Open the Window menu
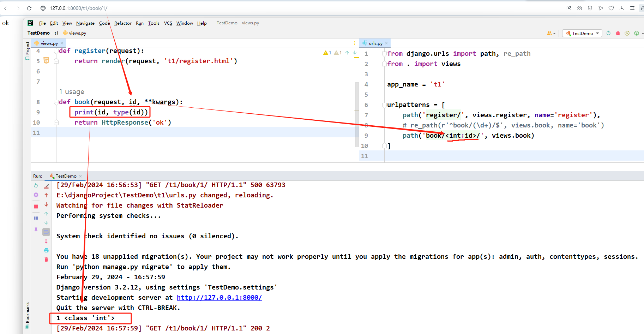Screen dimensions: 644x334 click(x=185, y=23)
